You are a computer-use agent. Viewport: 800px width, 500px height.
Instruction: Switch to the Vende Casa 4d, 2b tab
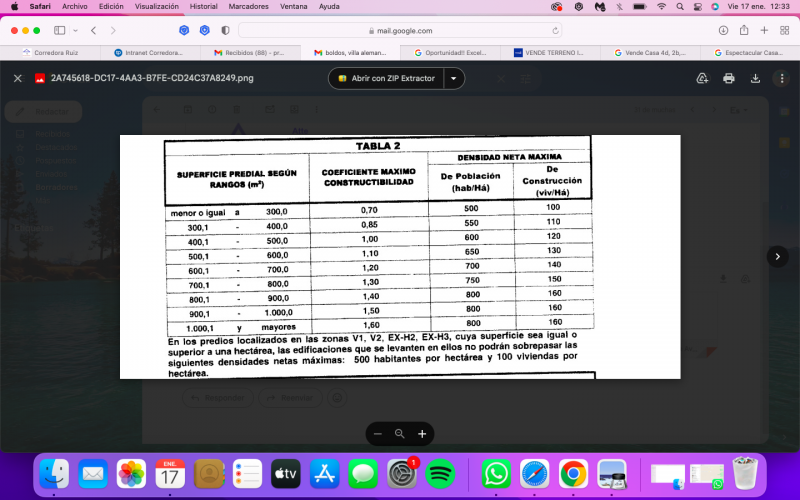pyautogui.click(x=651, y=53)
